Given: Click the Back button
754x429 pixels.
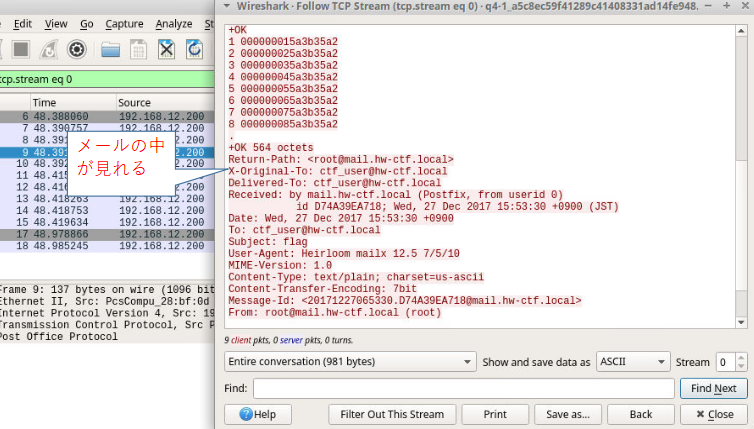Looking at the screenshot, I should coord(641,414).
